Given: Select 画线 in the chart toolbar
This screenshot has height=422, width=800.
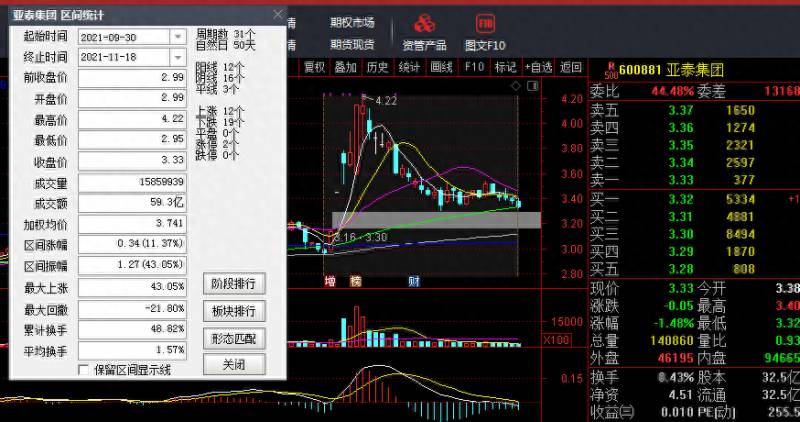Looking at the screenshot, I should pos(441,67).
